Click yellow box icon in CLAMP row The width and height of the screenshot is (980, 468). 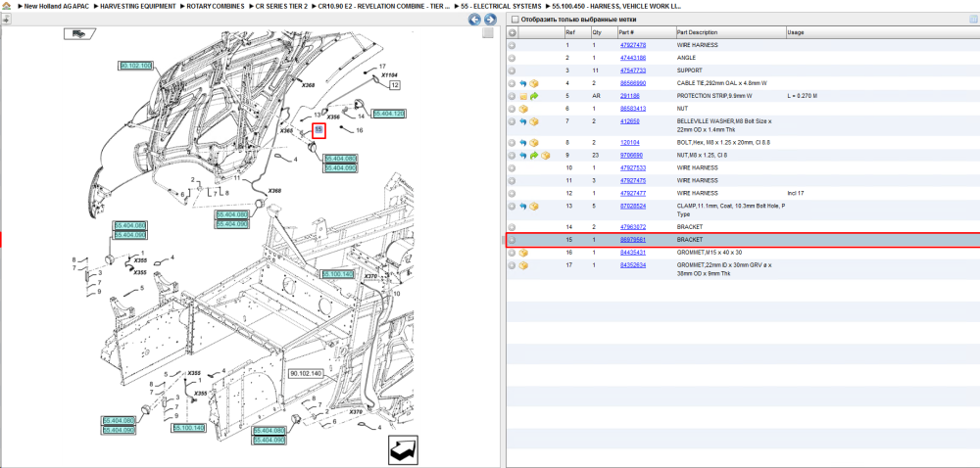click(x=534, y=206)
